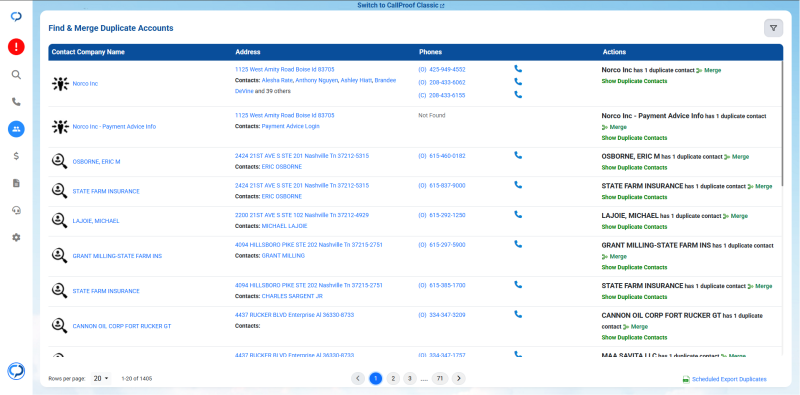Open the documents icon in the sidebar
The image size is (800, 395).
coord(16,183)
